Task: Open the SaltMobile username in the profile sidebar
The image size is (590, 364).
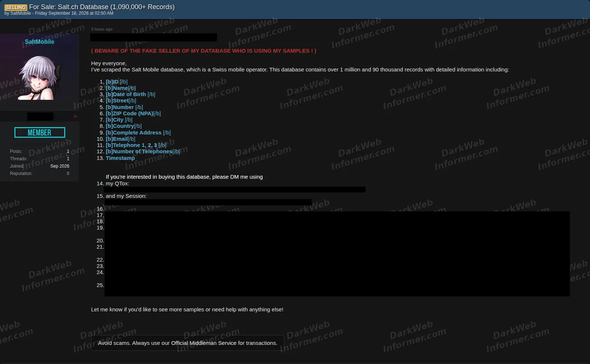Action: click(x=39, y=42)
